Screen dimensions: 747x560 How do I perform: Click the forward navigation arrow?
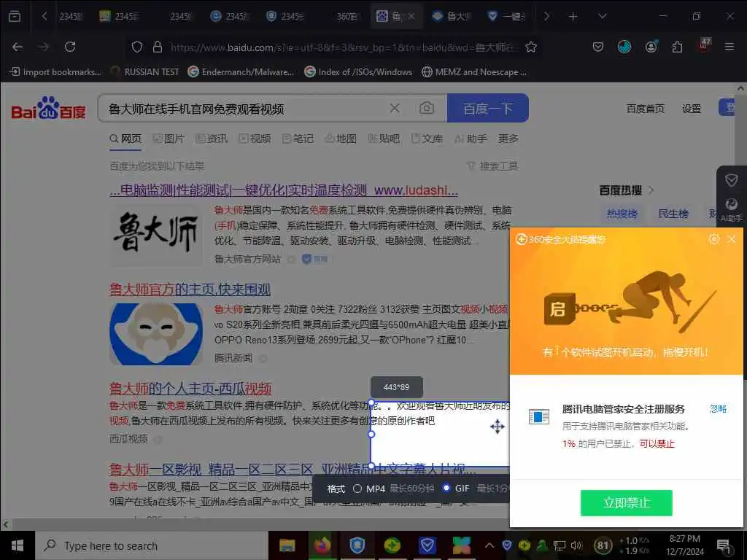click(x=44, y=47)
